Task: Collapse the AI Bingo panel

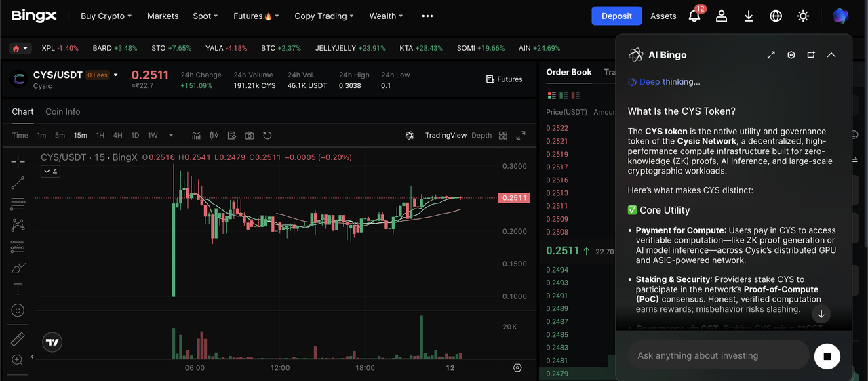Action: (831, 55)
